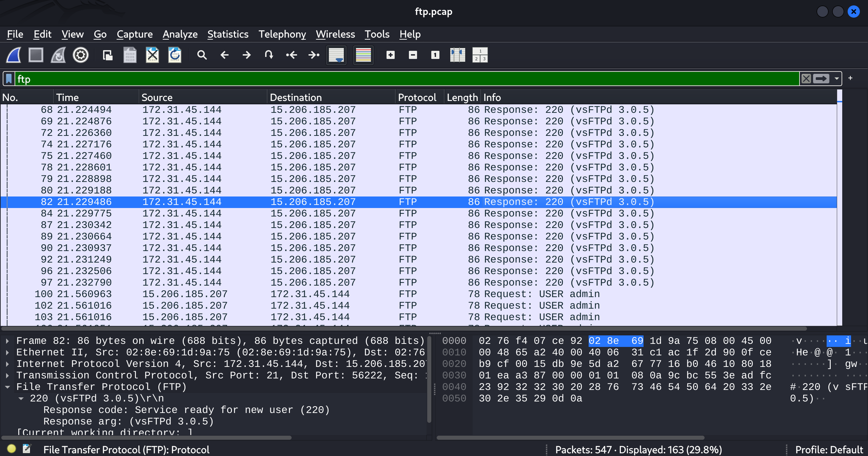The width and height of the screenshot is (868, 456).
Task: Select packet 100 USER admin request
Action: coord(418,294)
